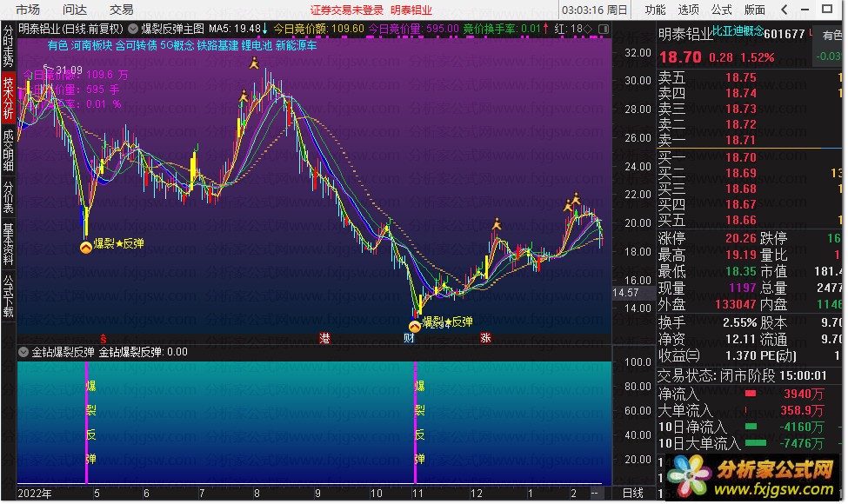The image size is (848, 504).
Task: Click 10日大单流入 green bar
Action: (x=756, y=443)
